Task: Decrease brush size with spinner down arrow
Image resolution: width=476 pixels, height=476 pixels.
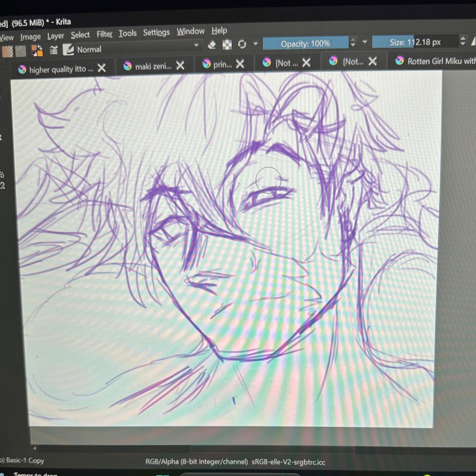Action: coord(463,44)
